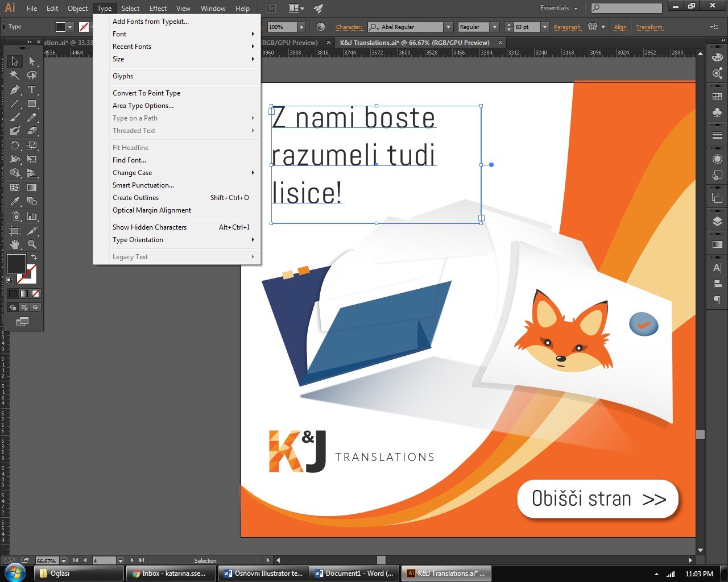This screenshot has width=728, height=582.
Task: Open the Layers panel icon
Action: coord(717,222)
